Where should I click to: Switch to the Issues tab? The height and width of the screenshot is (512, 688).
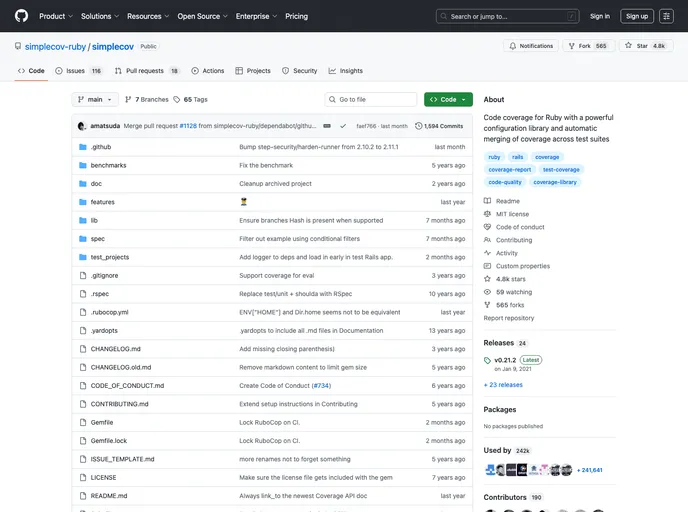click(x=79, y=71)
